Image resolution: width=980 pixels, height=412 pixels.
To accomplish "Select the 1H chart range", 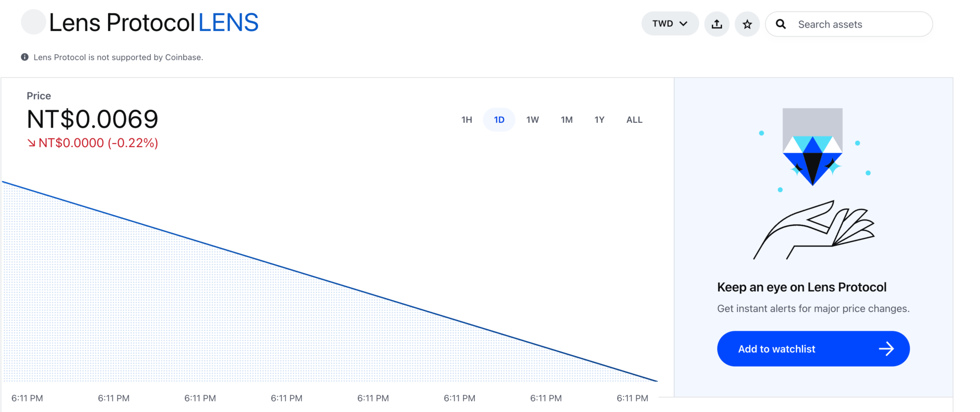I will tap(467, 119).
